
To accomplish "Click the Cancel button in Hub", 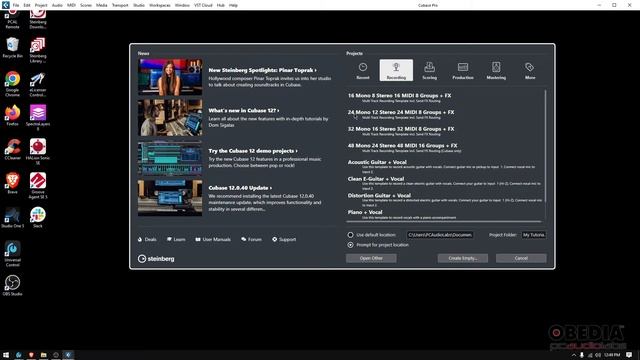I will (521, 258).
